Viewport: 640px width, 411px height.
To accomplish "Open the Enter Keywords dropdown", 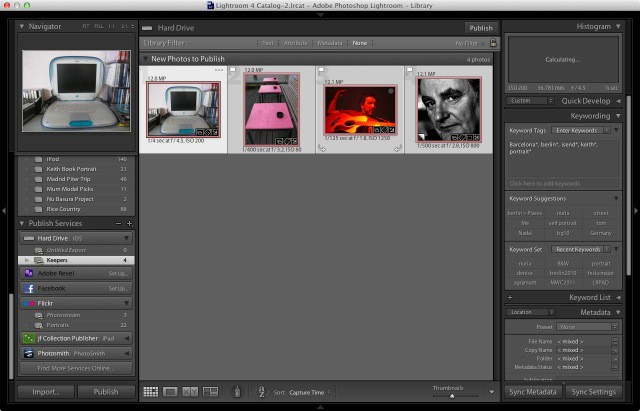I will 581,130.
